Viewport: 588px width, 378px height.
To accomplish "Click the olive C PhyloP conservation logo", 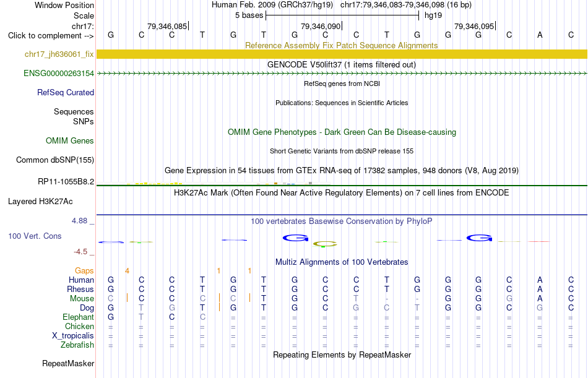I will click(x=325, y=244).
